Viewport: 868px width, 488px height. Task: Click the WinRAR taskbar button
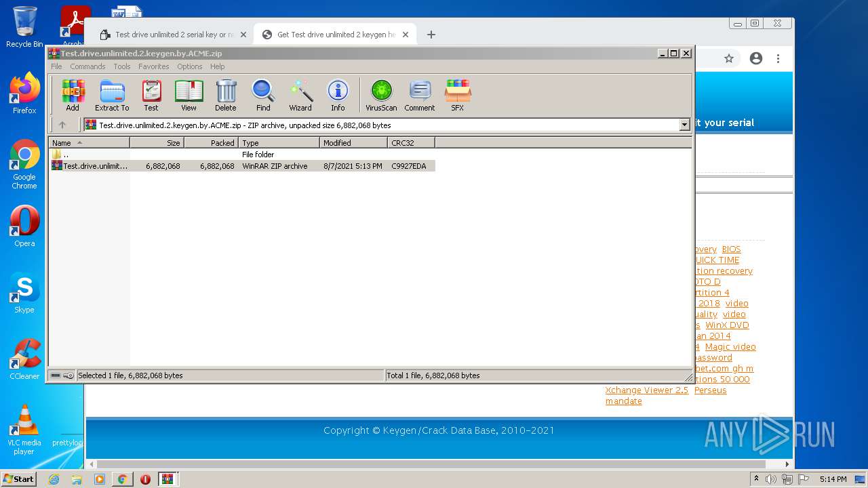167,479
